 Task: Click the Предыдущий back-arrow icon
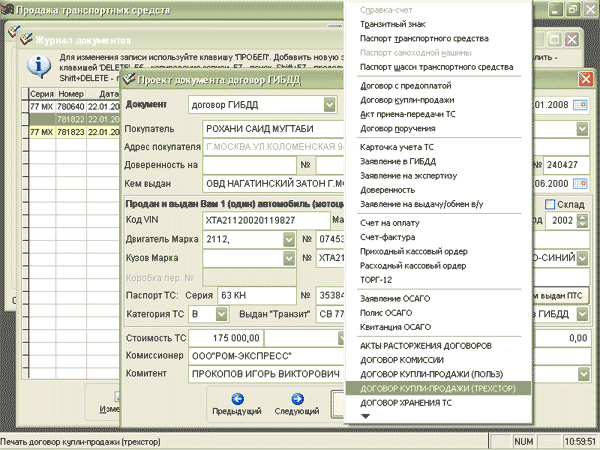click(x=237, y=397)
